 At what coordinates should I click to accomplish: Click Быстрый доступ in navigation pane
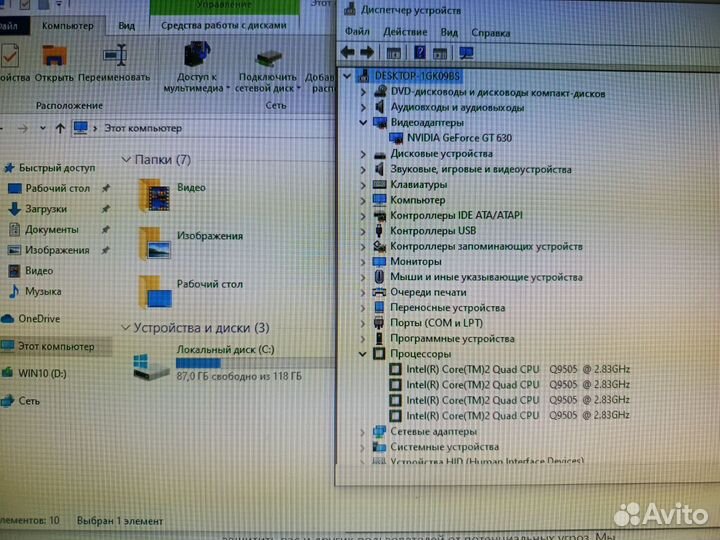coord(57,168)
